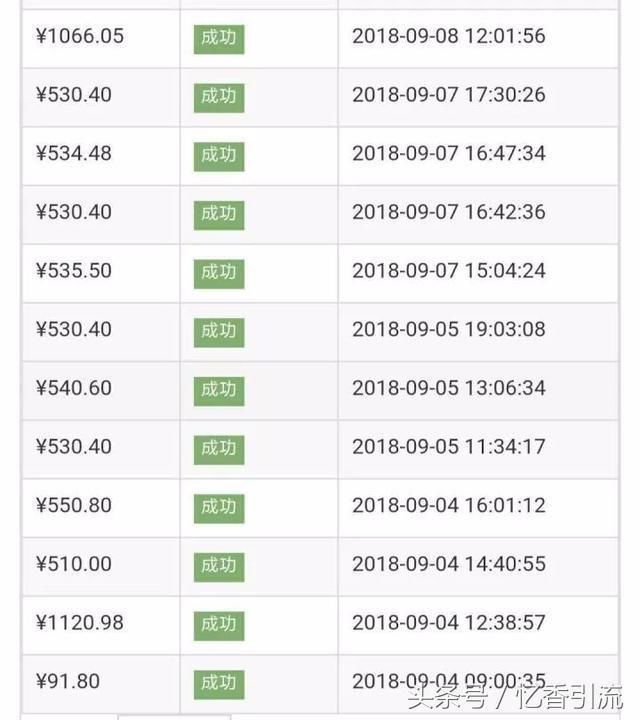This screenshot has height=720, width=640.
Task: Select the ¥535.50 amount cell
Action: point(74,271)
